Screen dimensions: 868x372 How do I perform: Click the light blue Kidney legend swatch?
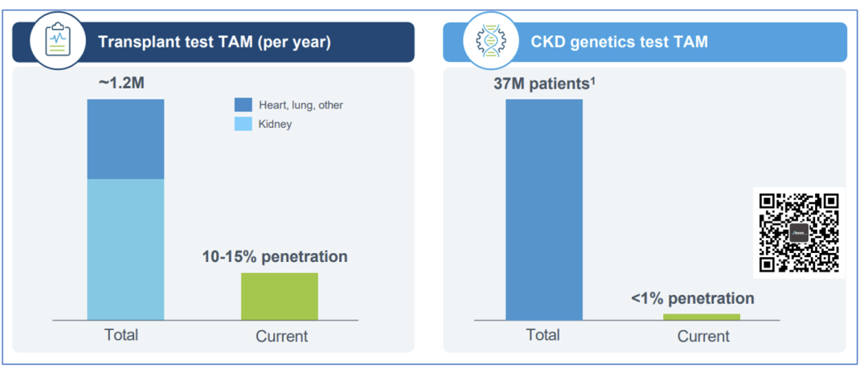243,125
